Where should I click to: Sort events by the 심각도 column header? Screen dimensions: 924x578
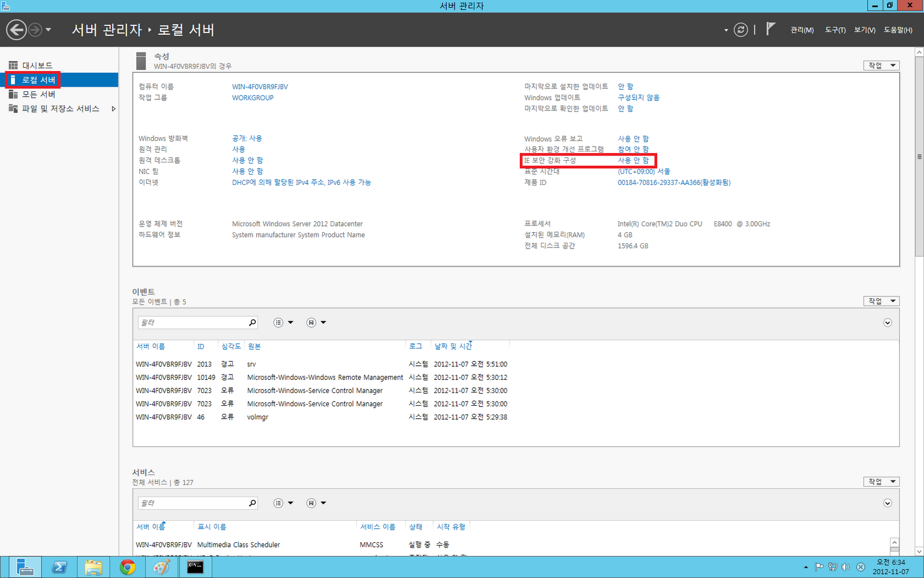[x=231, y=346]
